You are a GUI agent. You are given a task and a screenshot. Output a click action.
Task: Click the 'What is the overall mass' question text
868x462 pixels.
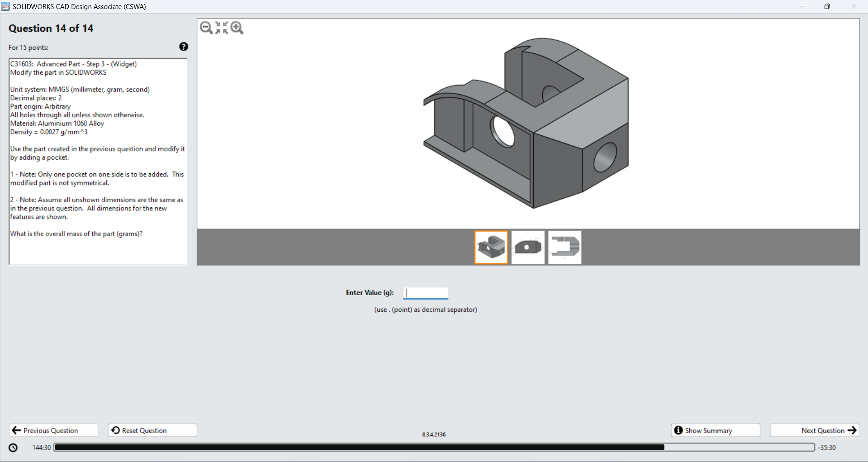(x=76, y=233)
